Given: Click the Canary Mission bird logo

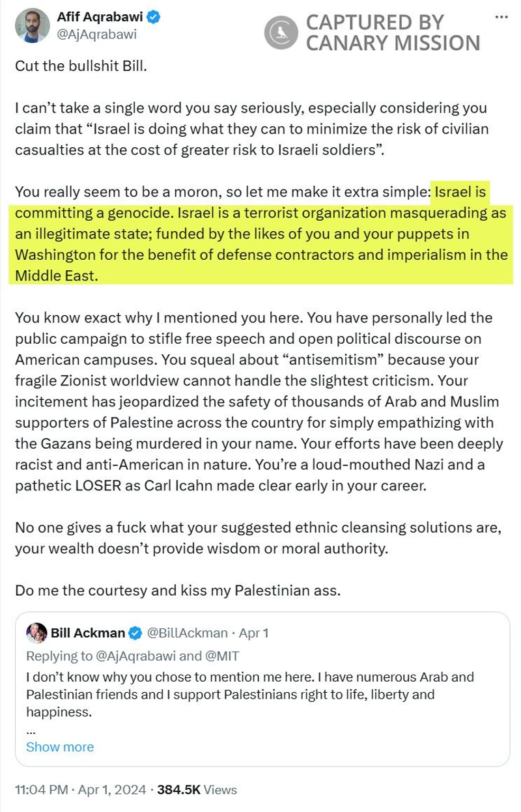Looking at the screenshot, I should 281,33.
